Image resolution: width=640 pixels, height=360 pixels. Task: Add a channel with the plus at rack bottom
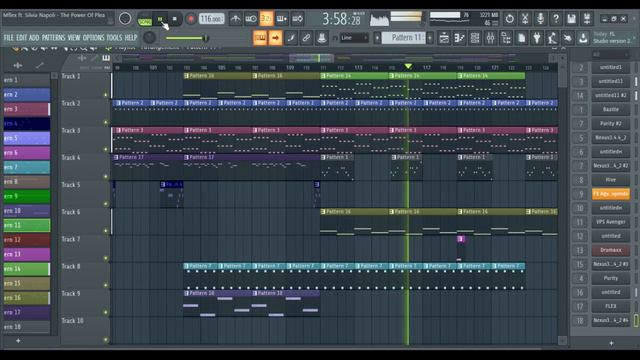point(611,343)
